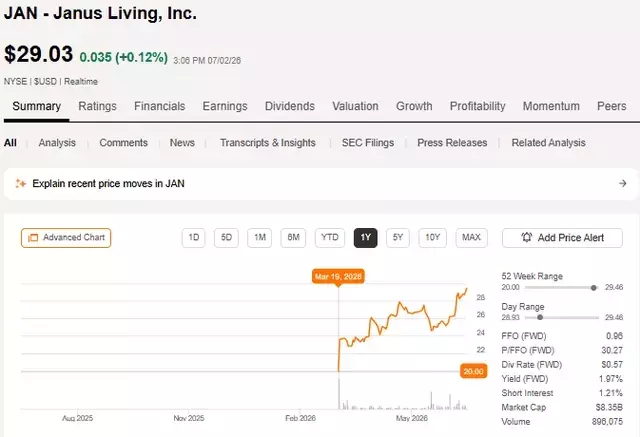
Task: Open the Valuation tab
Action: tap(355, 106)
